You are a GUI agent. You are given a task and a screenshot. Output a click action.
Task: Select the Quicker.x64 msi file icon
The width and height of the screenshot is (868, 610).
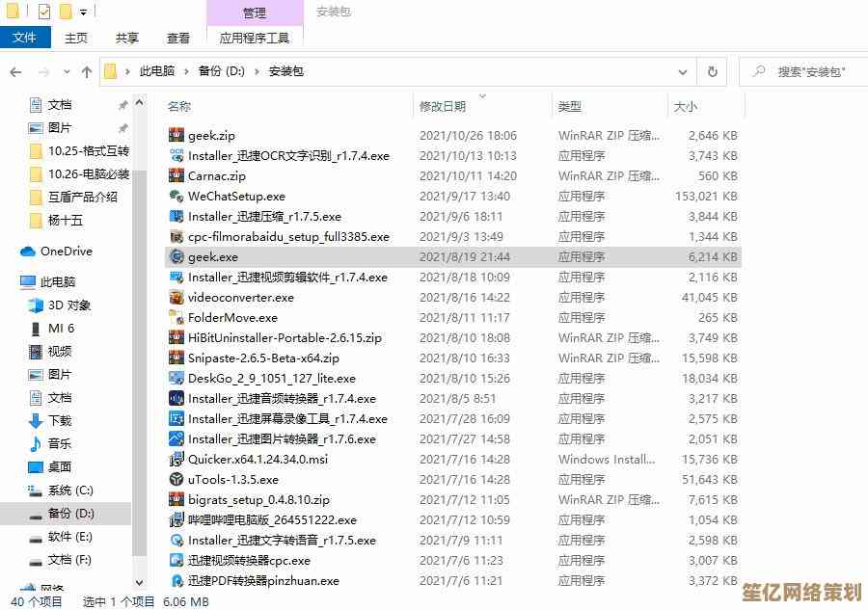coord(176,460)
